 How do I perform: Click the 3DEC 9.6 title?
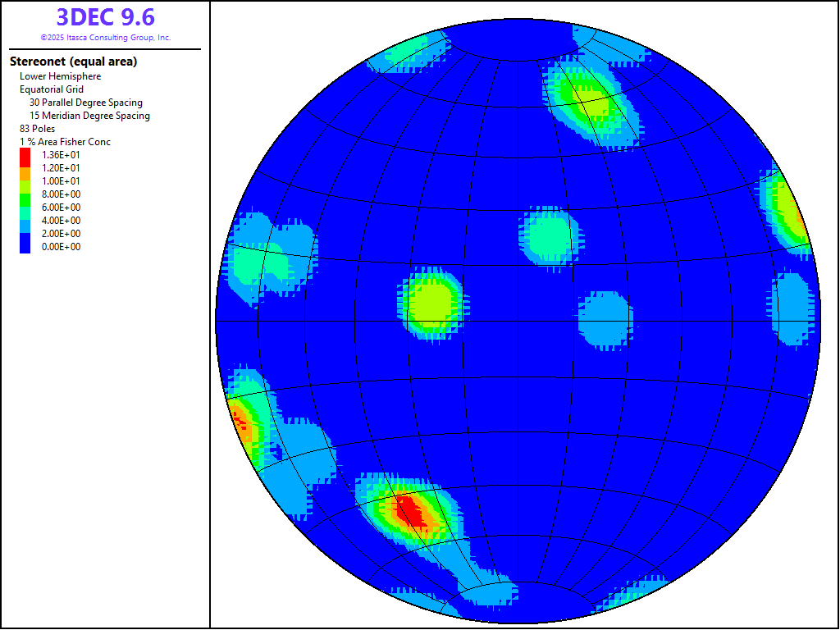(x=105, y=17)
